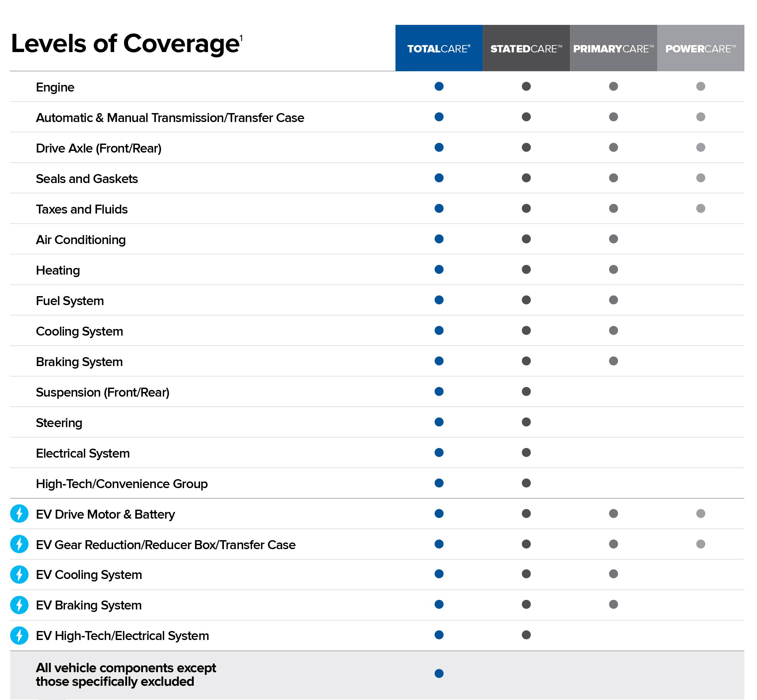The width and height of the screenshot is (757, 700).
Task: Click the PowerCare dot for Drive Axle
Action: [x=701, y=147]
